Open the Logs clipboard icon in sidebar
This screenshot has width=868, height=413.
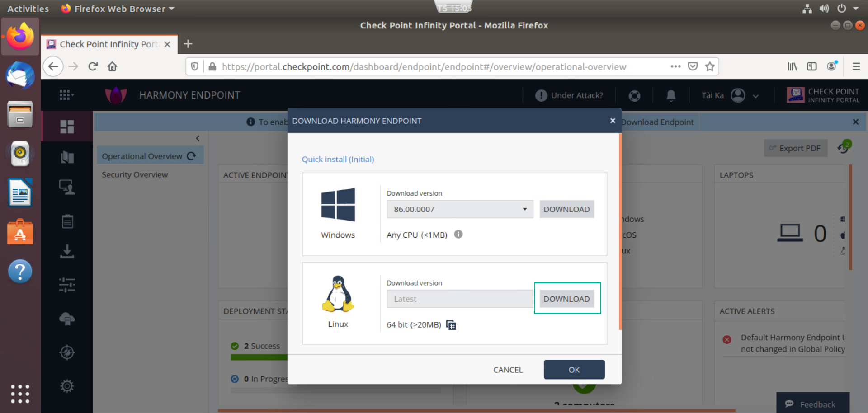pos(67,221)
